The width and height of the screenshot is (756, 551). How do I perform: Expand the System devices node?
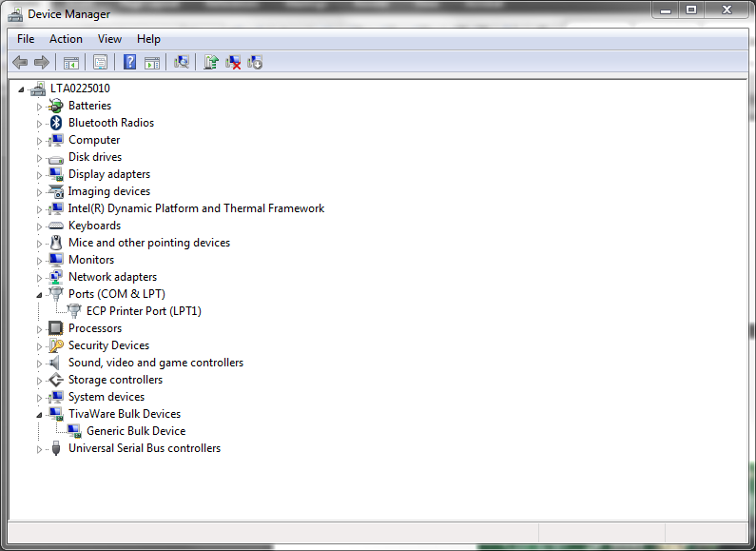point(39,398)
